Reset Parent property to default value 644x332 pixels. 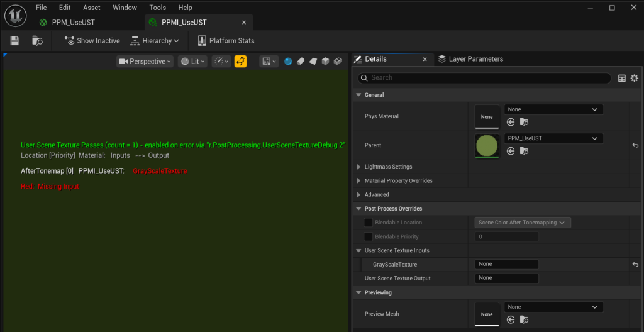click(x=635, y=145)
